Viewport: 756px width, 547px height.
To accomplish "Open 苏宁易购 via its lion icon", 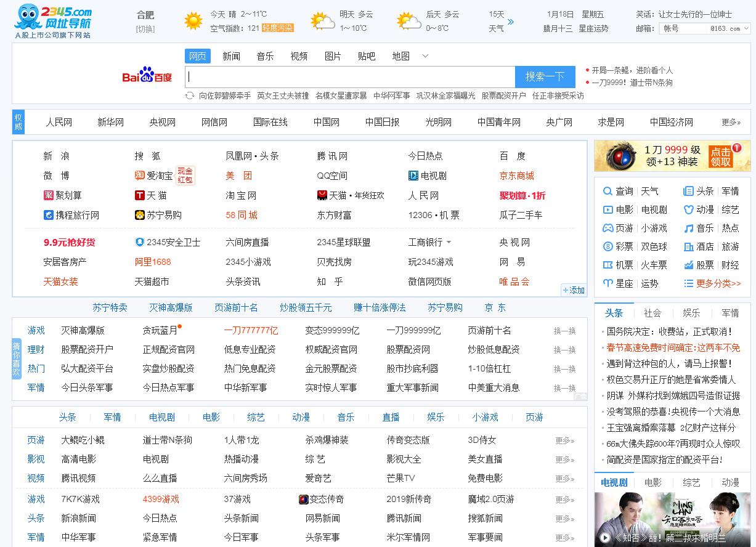I will point(140,215).
